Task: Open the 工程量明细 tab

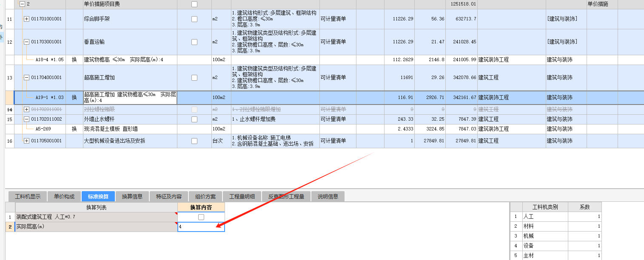Action: (242, 196)
